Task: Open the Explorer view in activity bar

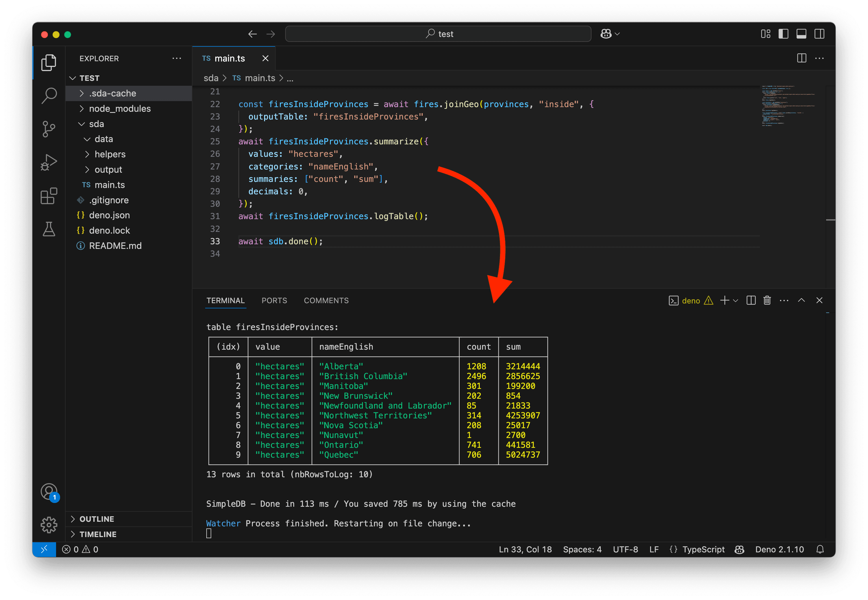Action: tap(49, 62)
